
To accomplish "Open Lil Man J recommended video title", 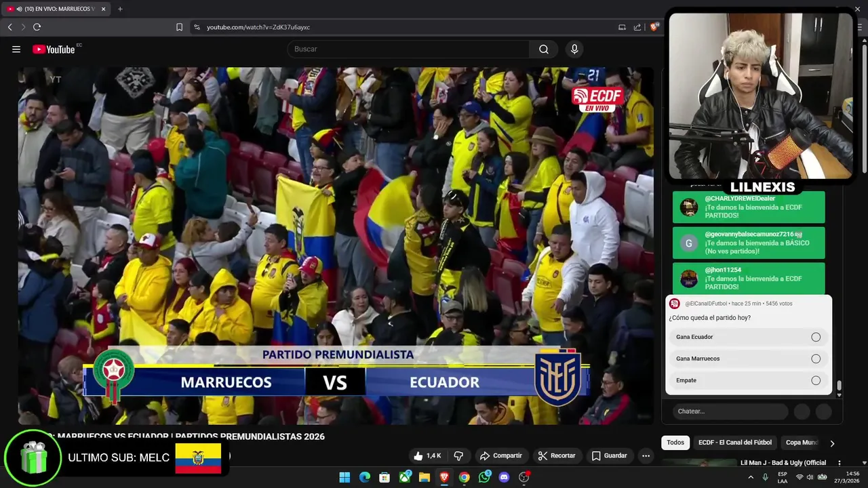I will [783, 463].
